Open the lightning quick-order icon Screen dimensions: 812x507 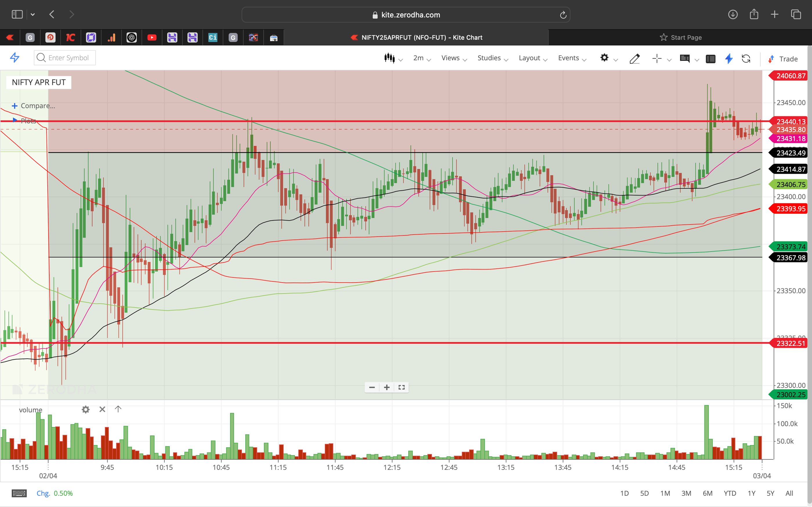click(x=728, y=59)
